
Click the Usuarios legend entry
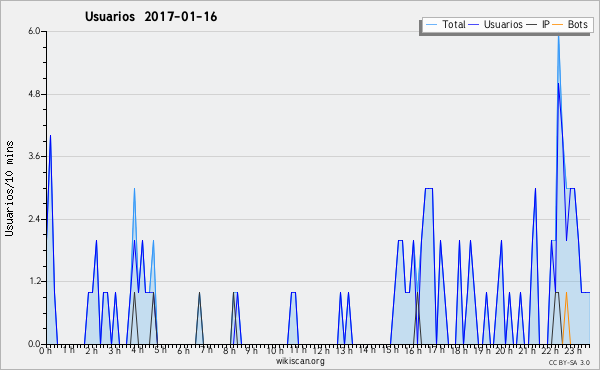tap(496, 24)
